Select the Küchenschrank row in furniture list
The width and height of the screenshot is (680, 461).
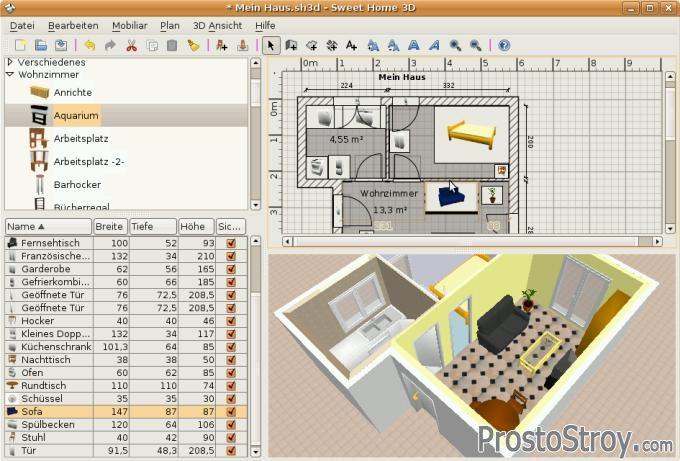coord(126,347)
